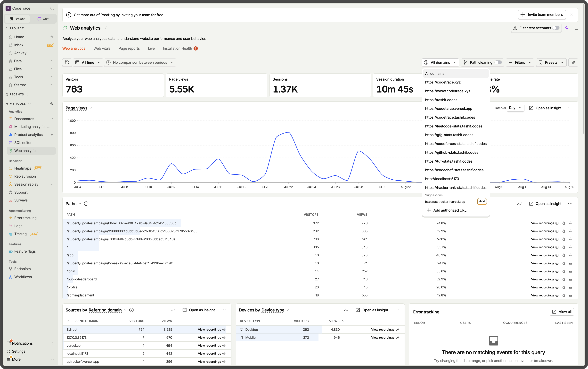Viewport: 588px width, 369px height.
Task: Switch to the Chat mode button
Action: click(43, 19)
